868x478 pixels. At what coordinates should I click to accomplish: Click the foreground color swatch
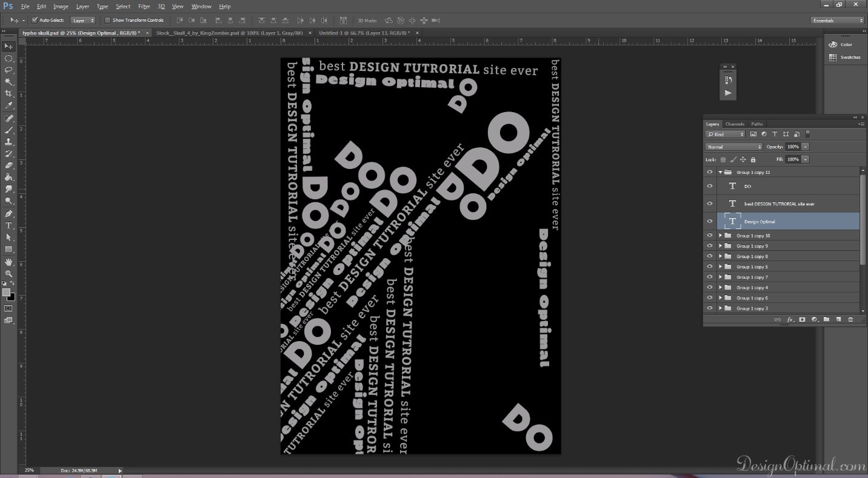pos(6,292)
